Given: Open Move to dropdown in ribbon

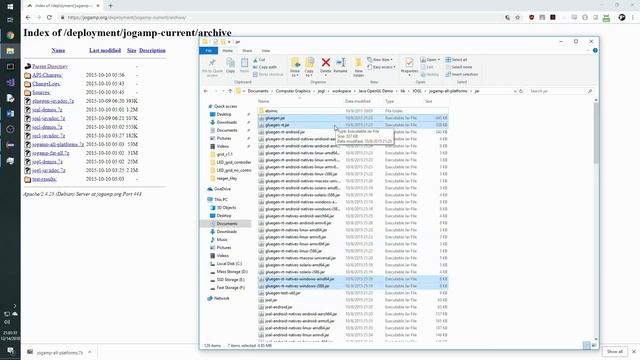Looking at the screenshot, I should (x=295, y=73).
